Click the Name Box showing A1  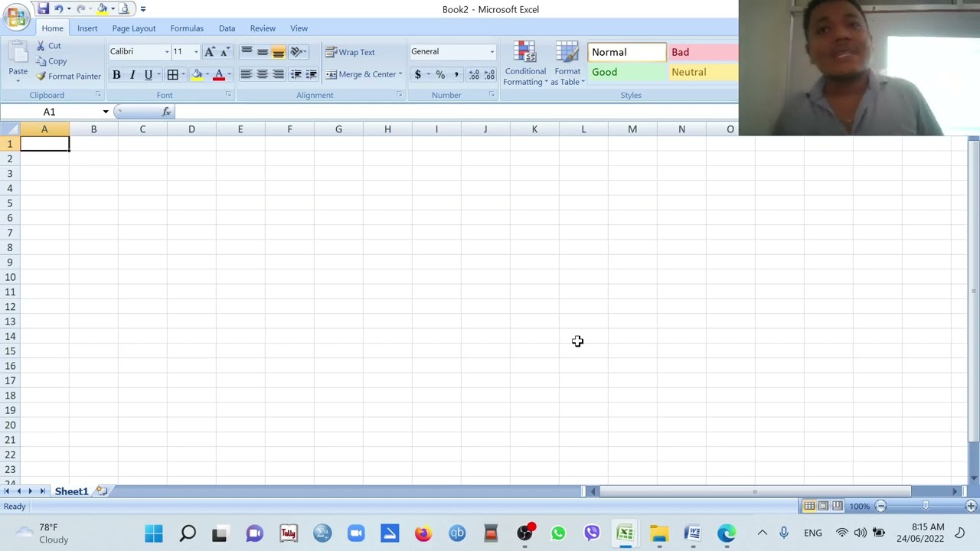coord(50,112)
